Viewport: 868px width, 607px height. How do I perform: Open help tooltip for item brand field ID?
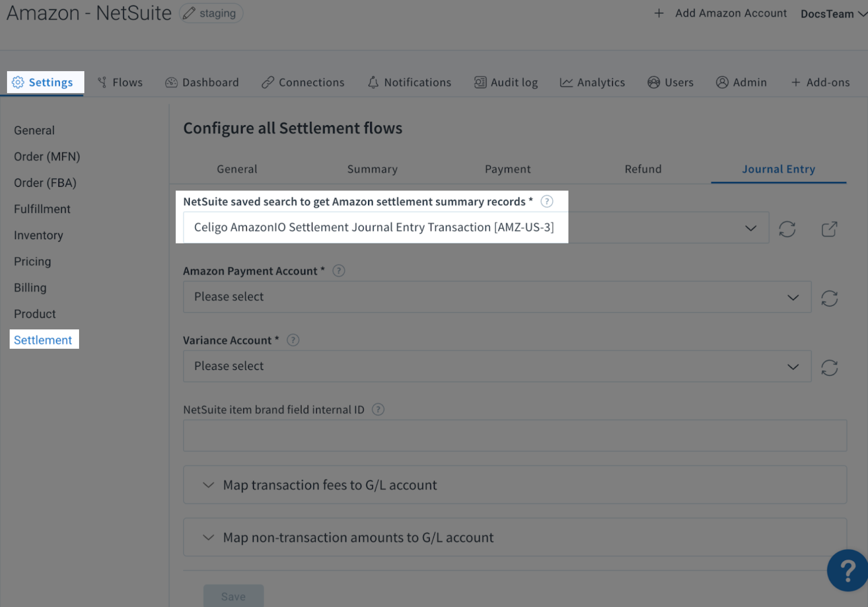click(378, 409)
